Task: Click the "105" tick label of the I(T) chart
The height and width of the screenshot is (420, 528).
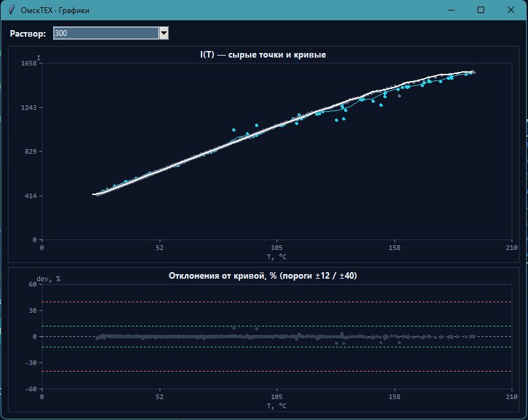Action: 277,247
